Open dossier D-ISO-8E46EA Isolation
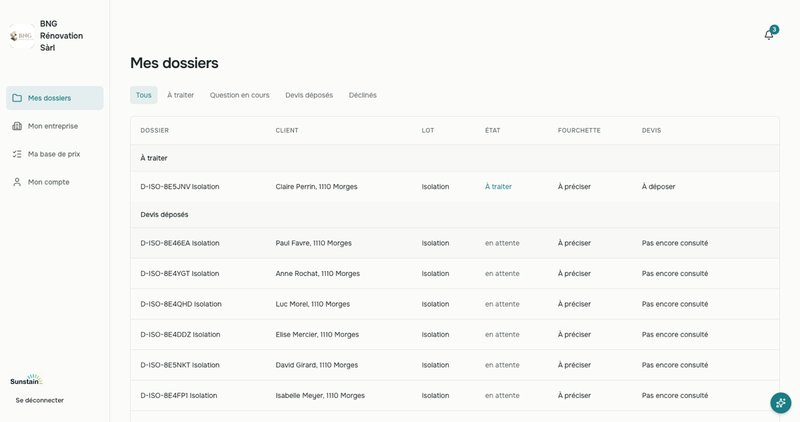Screen dimensions: 800x422 [x=180, y=243]
